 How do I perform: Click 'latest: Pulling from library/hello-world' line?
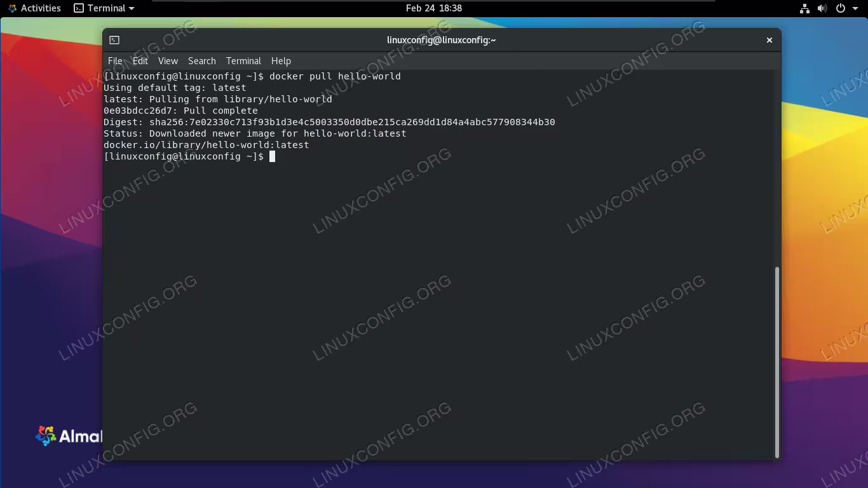pos(218,99)
